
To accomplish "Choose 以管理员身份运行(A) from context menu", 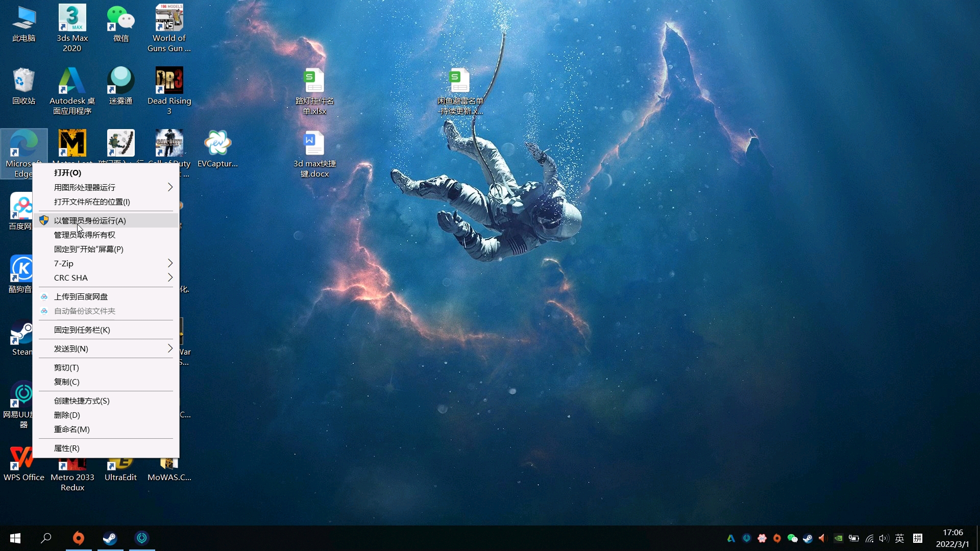I will 90,220.
